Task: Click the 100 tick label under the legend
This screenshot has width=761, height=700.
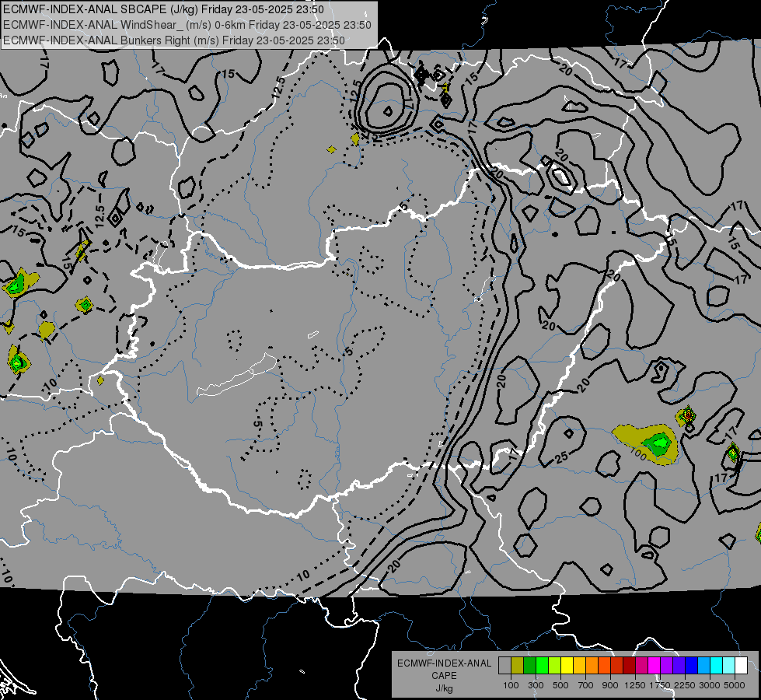Action: click(511, 685)
